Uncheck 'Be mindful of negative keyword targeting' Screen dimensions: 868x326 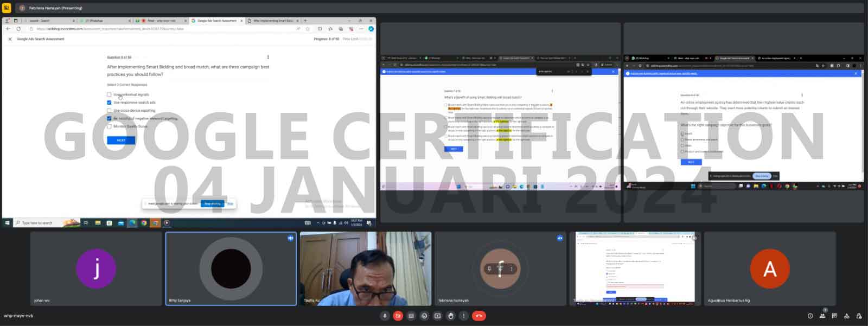click(x=109, y=118)
